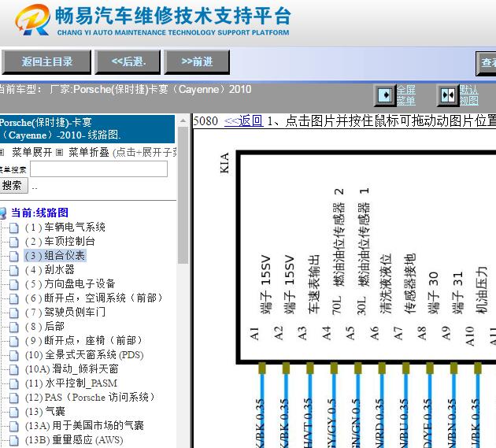496x448 pixels.
Task: Click pin A6 清洗液液位 label
Action: click(386, 283)
